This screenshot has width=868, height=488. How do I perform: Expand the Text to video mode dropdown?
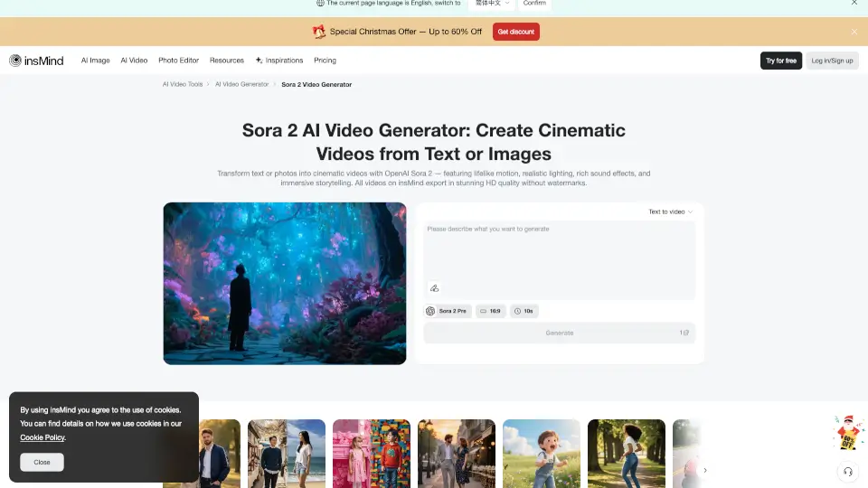click(670, 211)
